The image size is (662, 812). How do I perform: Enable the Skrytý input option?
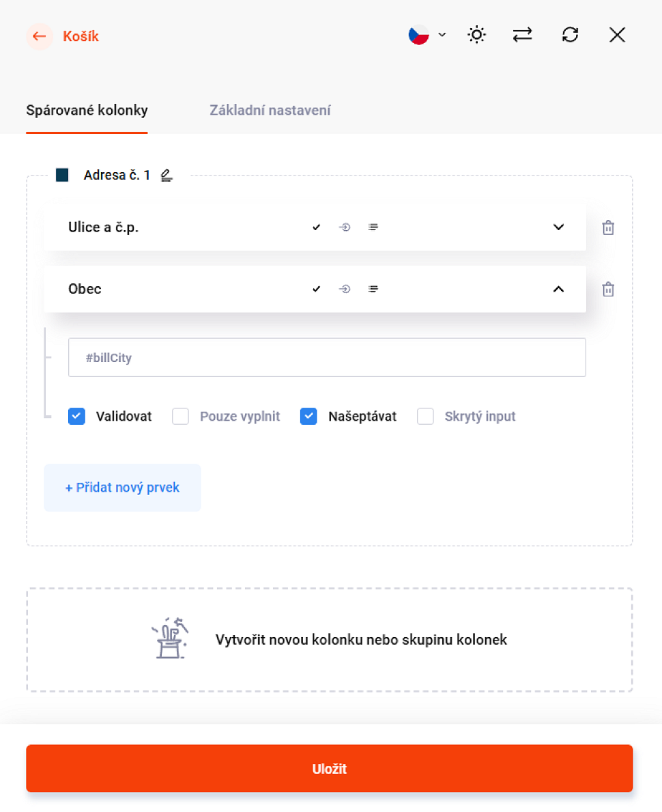pos(425,416)
